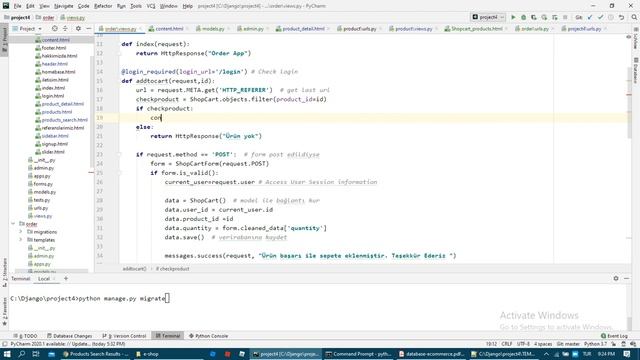Image resolution: width=640 pixels, height=360 pixels.
Task: Collapse the order folder in tree
Action: (13, 224)
